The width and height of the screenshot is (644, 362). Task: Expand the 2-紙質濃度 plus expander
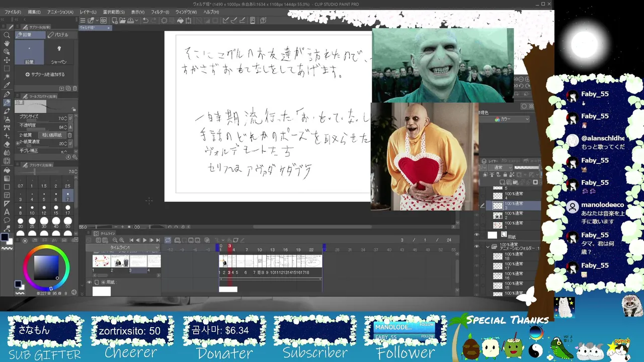[x=18, y=143]
